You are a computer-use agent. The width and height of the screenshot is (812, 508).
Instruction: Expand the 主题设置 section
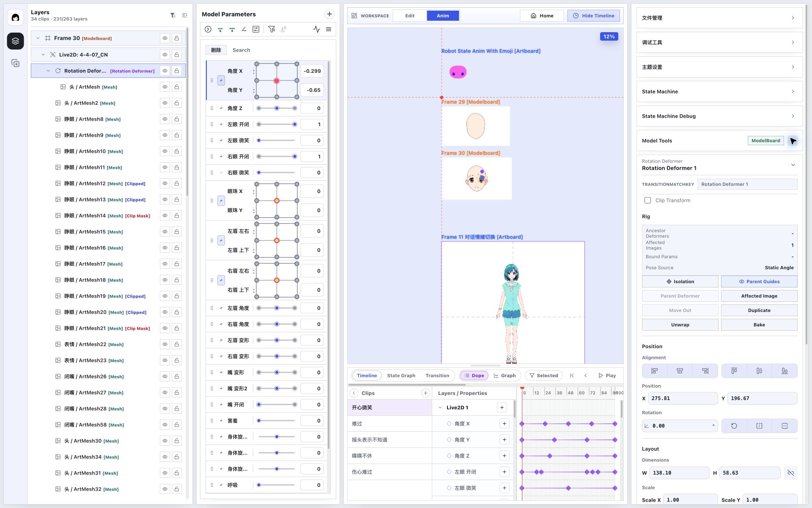coord(719,67)
